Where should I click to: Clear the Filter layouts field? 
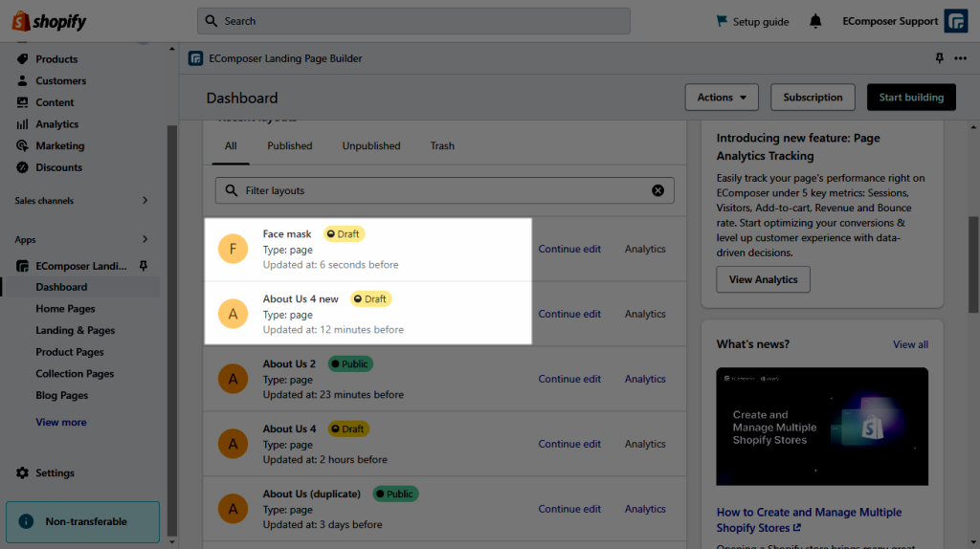pyautogui.click(x=658, y=190)
